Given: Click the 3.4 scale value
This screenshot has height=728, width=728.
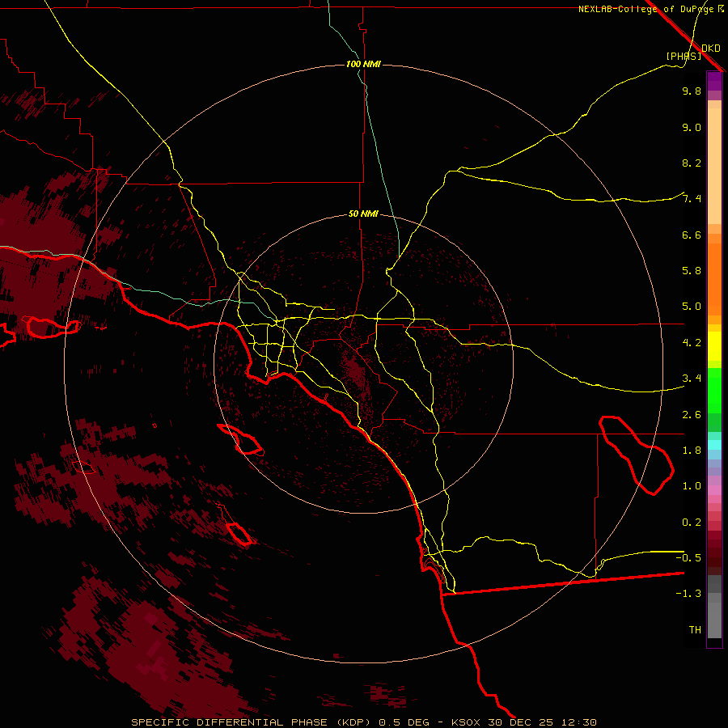Looking at the screenshot, I should 692,379.
